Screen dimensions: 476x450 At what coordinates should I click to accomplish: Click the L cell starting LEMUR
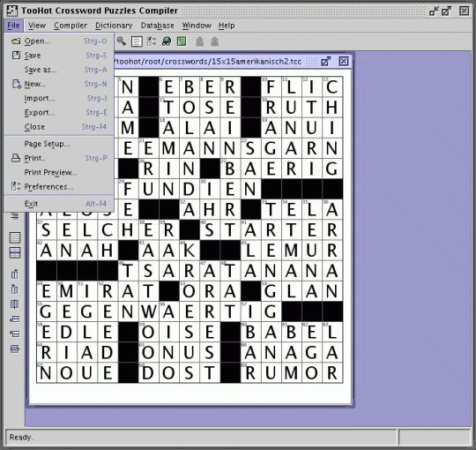point(250,251)
